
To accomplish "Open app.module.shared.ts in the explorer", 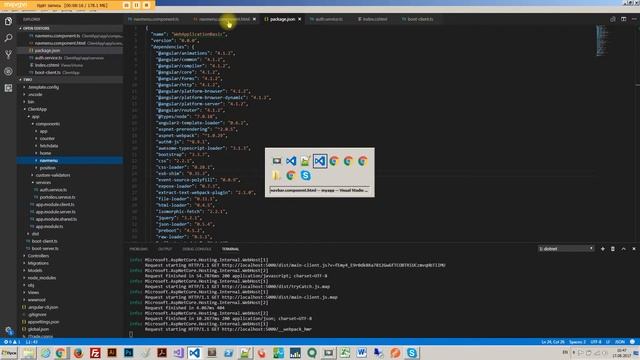I will [56, 219].
